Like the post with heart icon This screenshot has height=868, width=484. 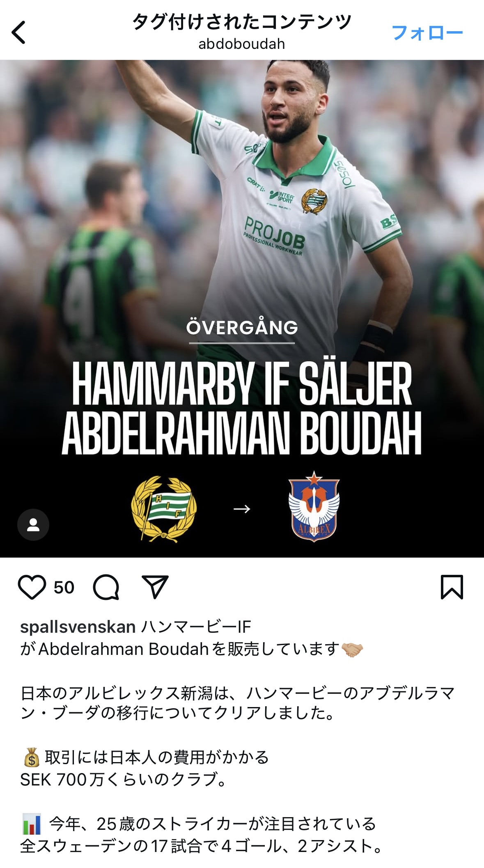[x=32, y=587]
